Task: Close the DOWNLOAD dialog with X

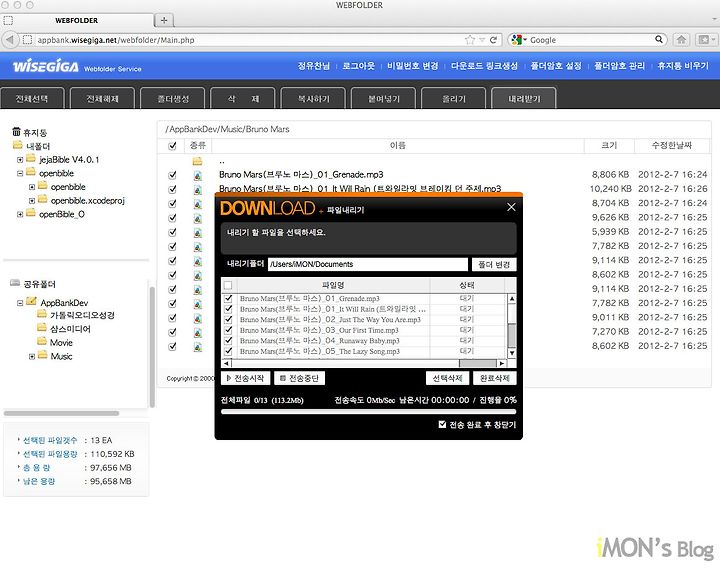Action: click(x=511, y=207)
